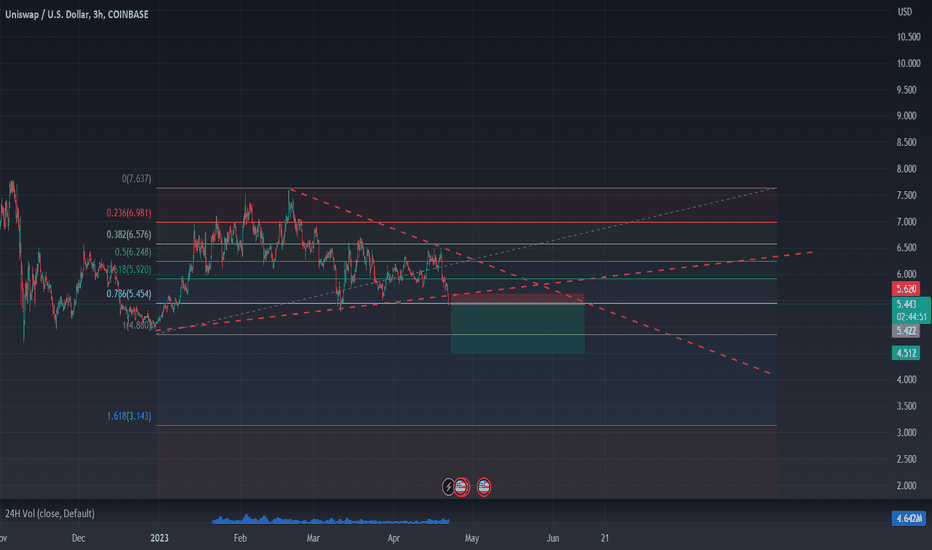932x550 pixels.
Task: Click the Jun label on time axis
Action: [553, 538]
